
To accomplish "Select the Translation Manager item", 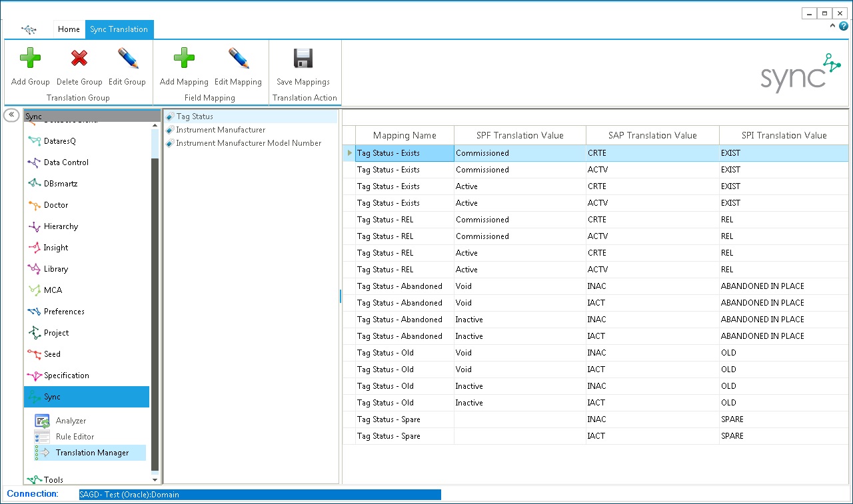I will (x=90, y=453).
